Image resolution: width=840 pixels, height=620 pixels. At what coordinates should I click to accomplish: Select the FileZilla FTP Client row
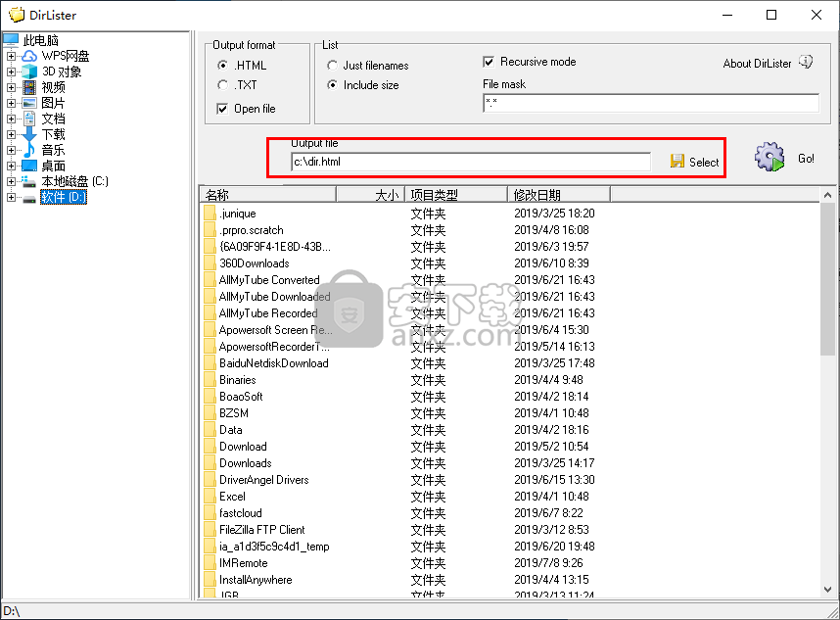(x=262, y=530)
